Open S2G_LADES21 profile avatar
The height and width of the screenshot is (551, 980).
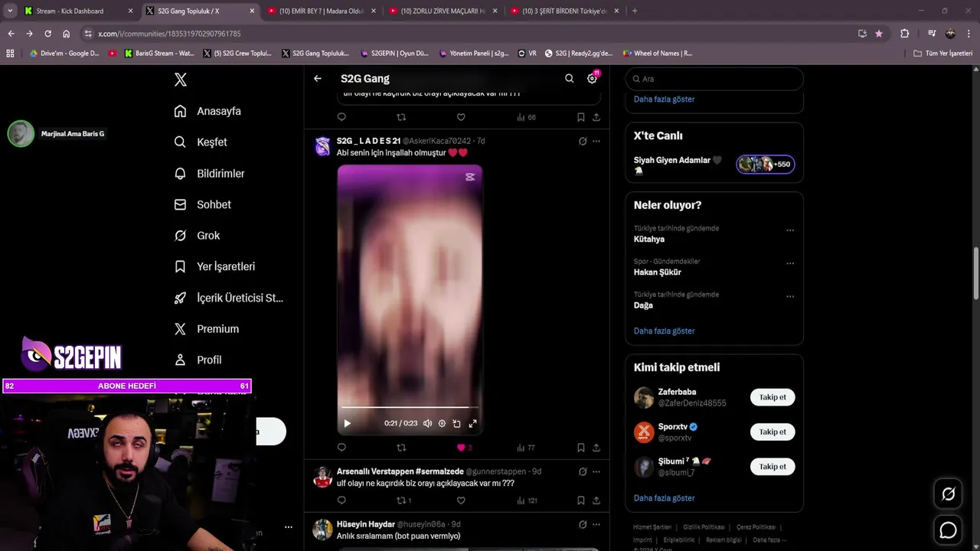(x=323, y=146)
